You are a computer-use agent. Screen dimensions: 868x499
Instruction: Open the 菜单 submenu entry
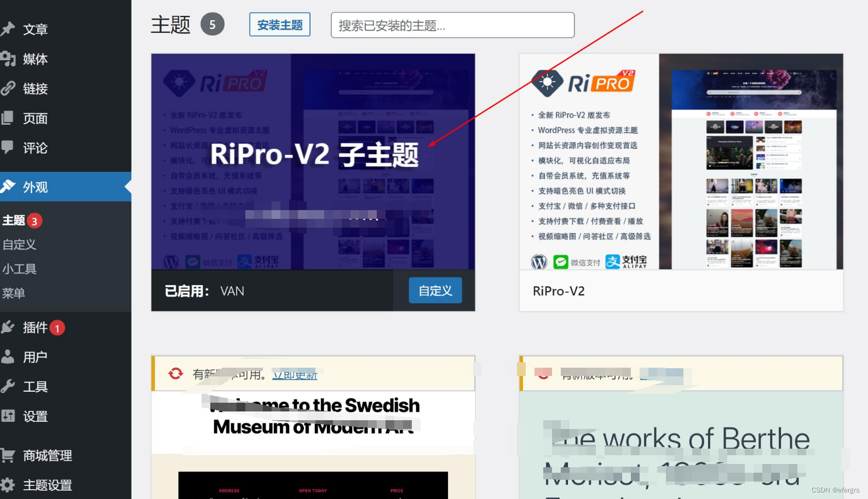click(14, 293)
